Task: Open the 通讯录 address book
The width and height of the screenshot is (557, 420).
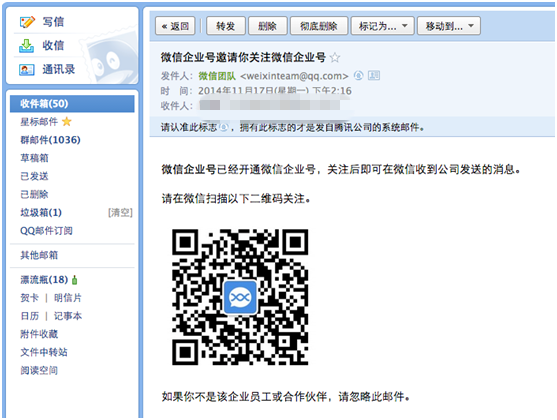Action: (59, 69)
